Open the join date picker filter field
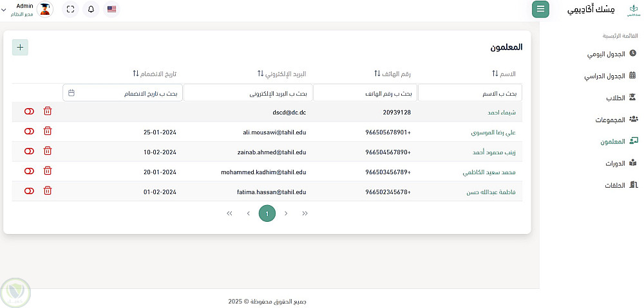The image size is (644, 308). pos(122,93)
